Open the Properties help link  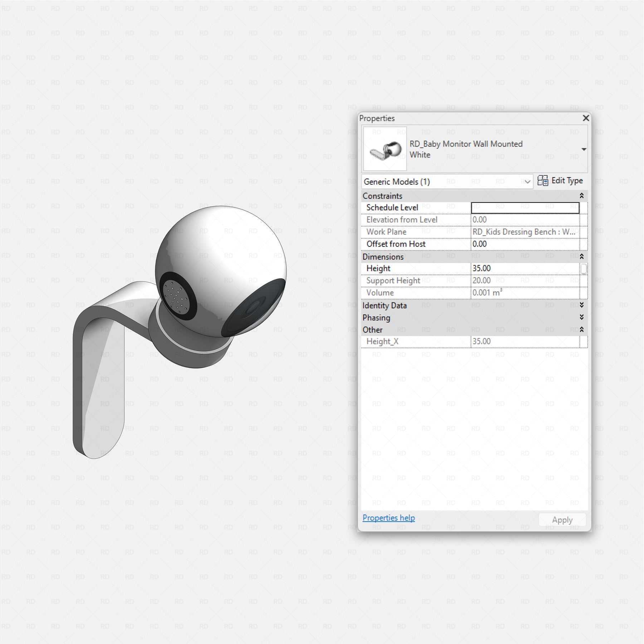click(389, 518)
